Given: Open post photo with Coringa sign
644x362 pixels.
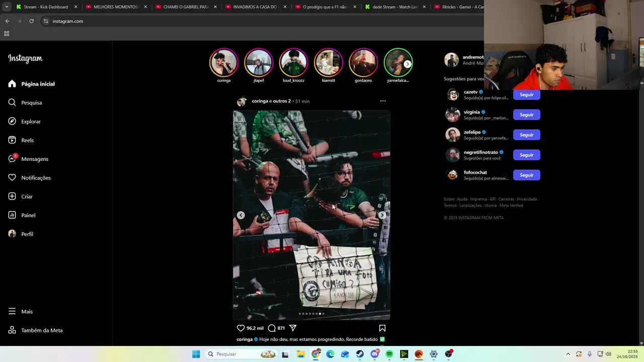Looking at the screenshot, I should pyautogui.click(x=311, y=215).
